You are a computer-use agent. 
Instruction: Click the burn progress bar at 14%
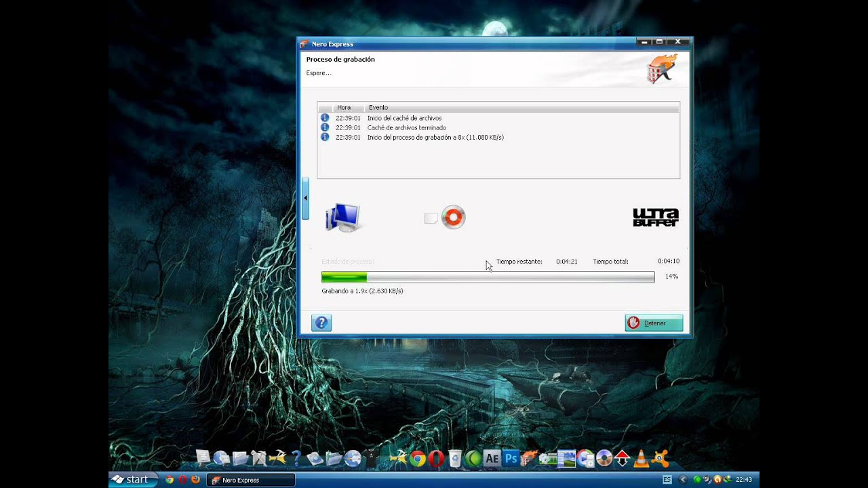(488, 277)
